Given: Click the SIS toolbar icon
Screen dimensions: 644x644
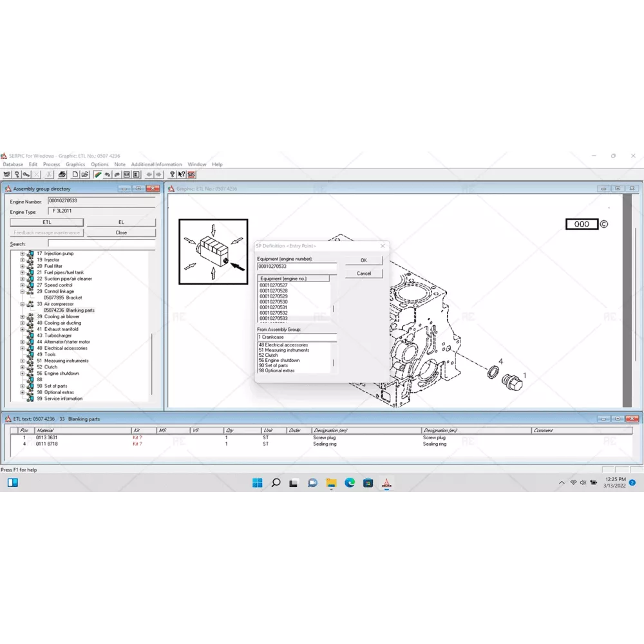Looking at the screenshot, I should pos(191,175).
